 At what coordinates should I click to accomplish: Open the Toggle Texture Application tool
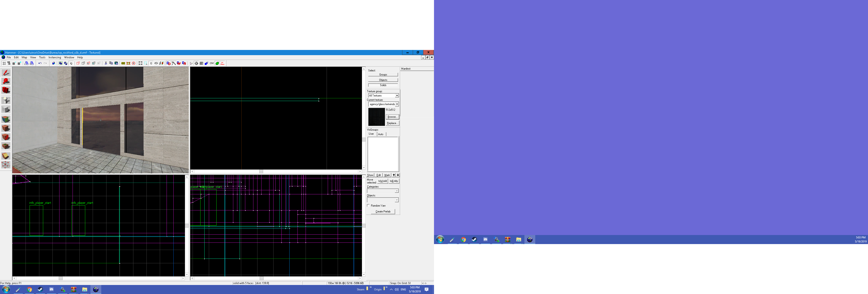(6, 119)
